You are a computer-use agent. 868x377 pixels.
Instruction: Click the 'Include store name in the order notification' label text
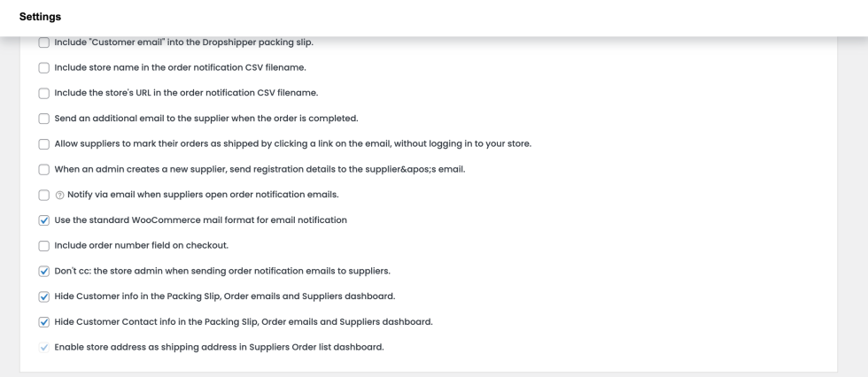[181, 67]
